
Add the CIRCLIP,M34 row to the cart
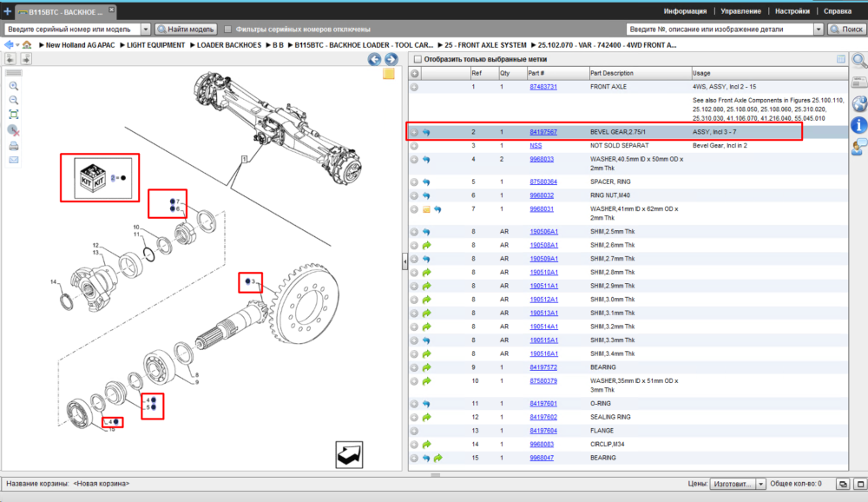tap(414, 445)
